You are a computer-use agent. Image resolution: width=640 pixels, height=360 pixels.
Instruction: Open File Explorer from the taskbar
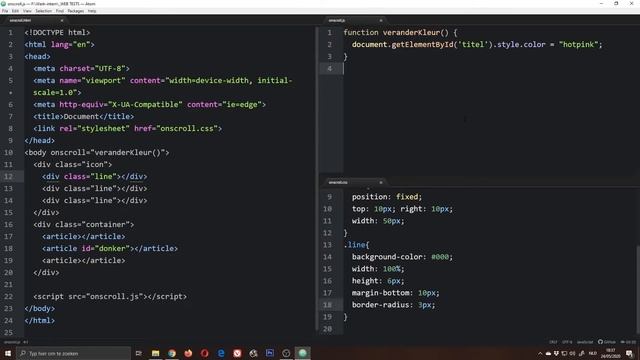pyautogui.click(x=156, y=353)
